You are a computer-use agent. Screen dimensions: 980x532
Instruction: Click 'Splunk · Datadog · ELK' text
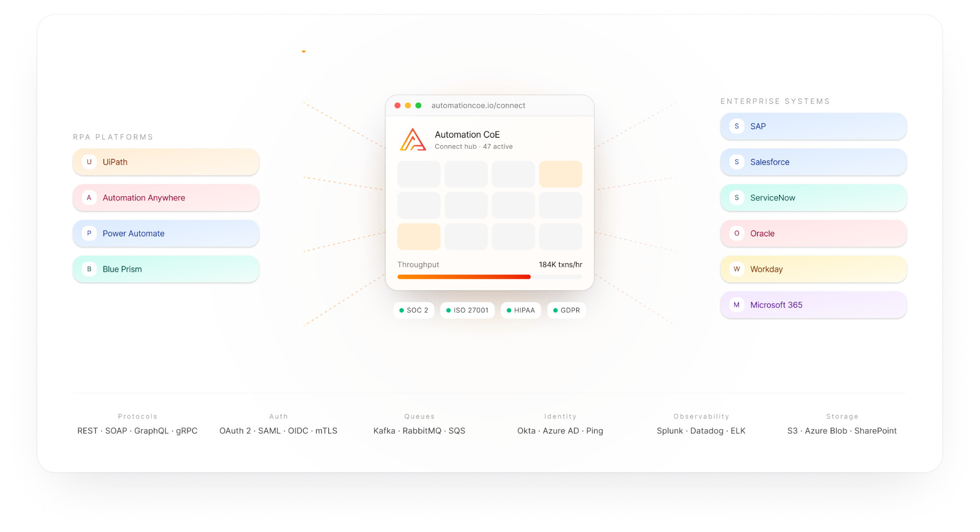701,431
